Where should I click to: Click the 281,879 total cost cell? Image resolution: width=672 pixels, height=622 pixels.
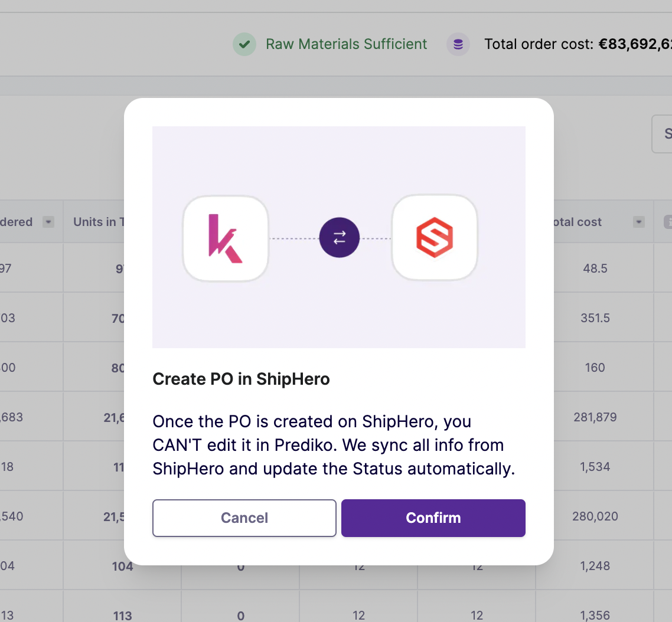pyautogui.click(x=595, y=417)
